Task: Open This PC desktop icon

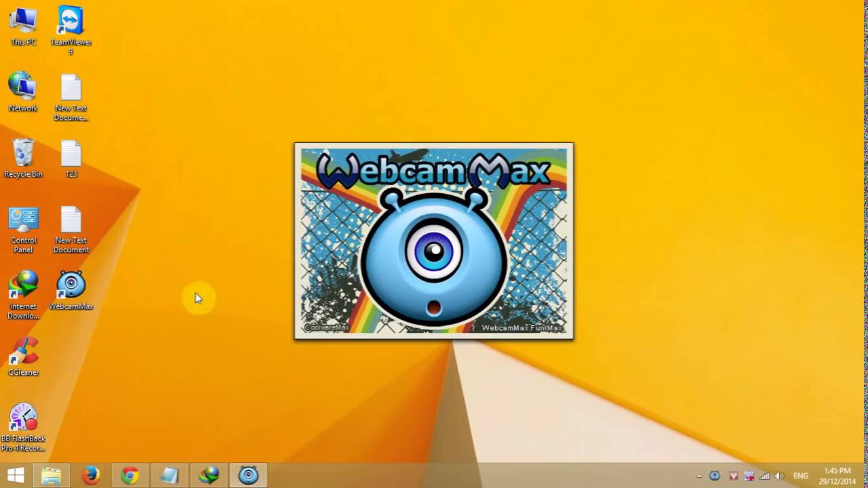Action: 23,27
